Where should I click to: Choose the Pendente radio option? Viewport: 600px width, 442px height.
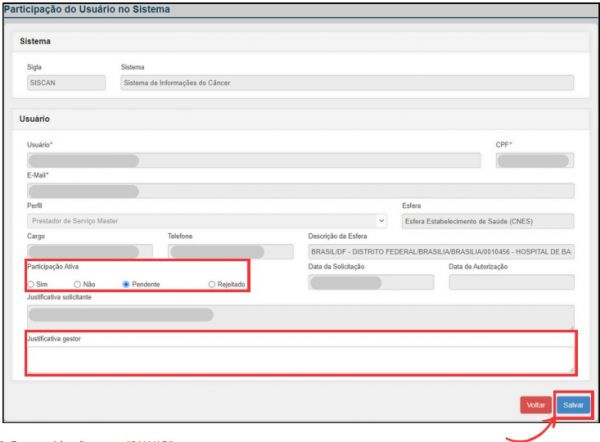(126, 285)
